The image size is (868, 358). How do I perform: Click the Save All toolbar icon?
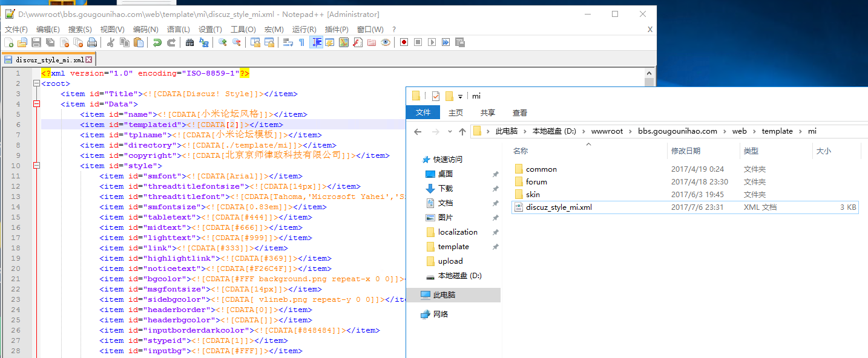click(50, 42)
